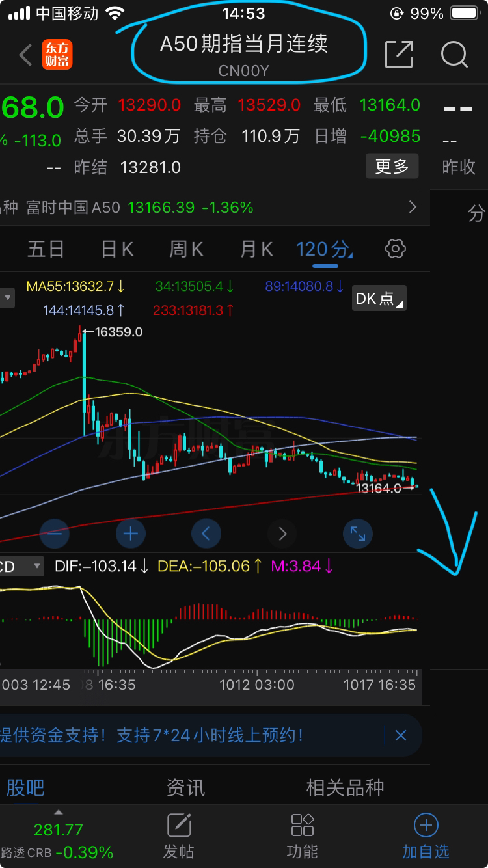
Task: Open the 资讯 news tab
Action: point(185,788)
